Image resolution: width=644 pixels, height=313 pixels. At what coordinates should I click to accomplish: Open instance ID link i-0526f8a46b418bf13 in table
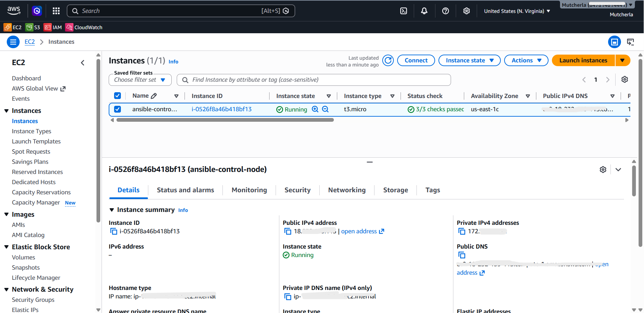[221, 109]
